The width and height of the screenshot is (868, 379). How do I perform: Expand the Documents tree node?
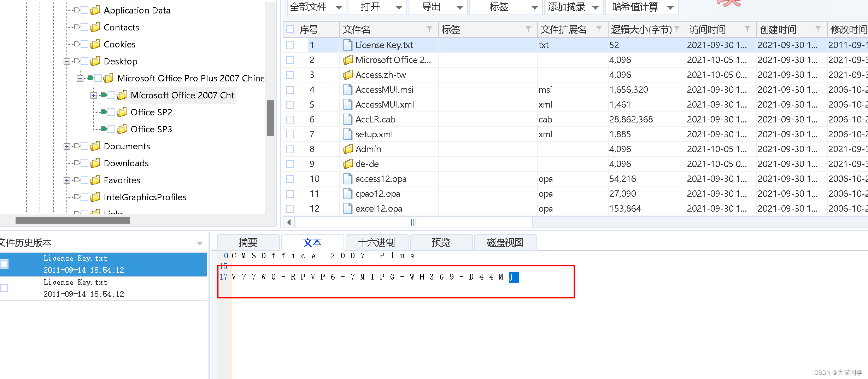pyautogui.click(x=66, y=146)
